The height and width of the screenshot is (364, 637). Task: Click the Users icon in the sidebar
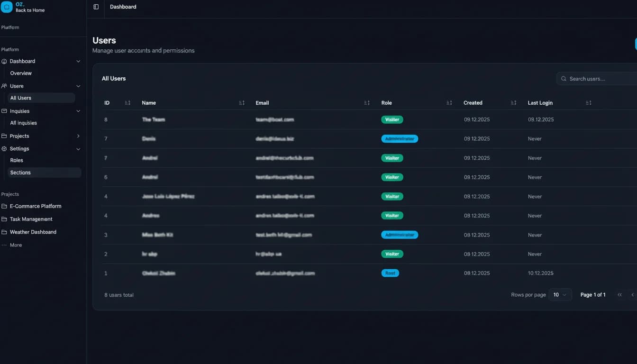(x=5, y=86)
